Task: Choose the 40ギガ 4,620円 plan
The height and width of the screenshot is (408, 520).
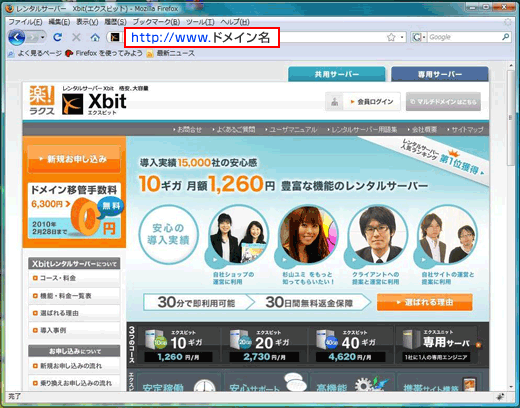Action: click(x=350, y=345)
